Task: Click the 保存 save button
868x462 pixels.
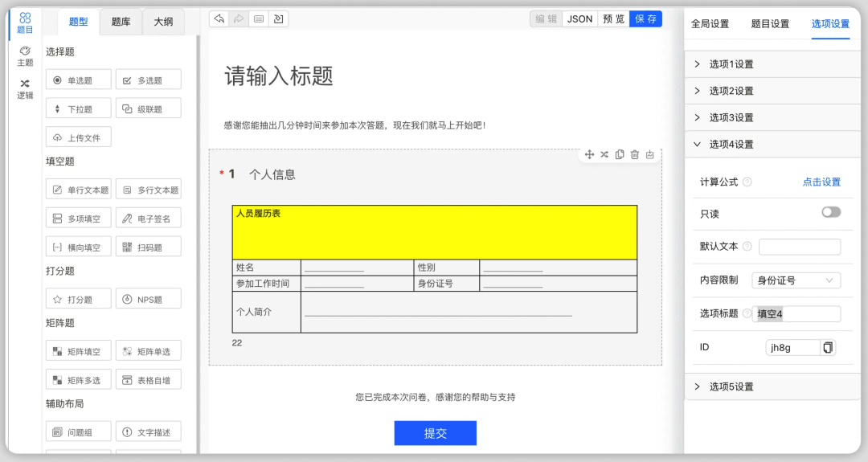Action: 645,18
